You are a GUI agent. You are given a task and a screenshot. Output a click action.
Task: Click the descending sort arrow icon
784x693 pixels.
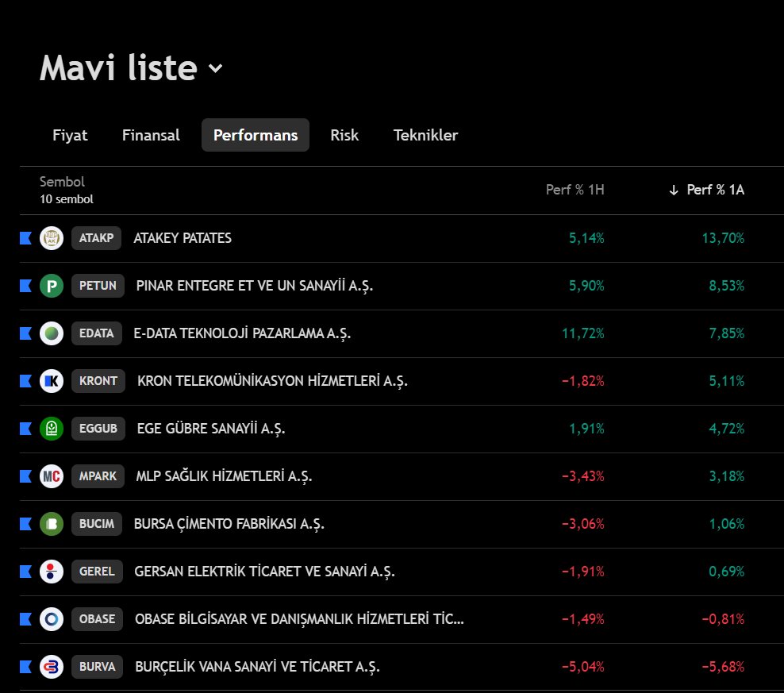(674, 191)
